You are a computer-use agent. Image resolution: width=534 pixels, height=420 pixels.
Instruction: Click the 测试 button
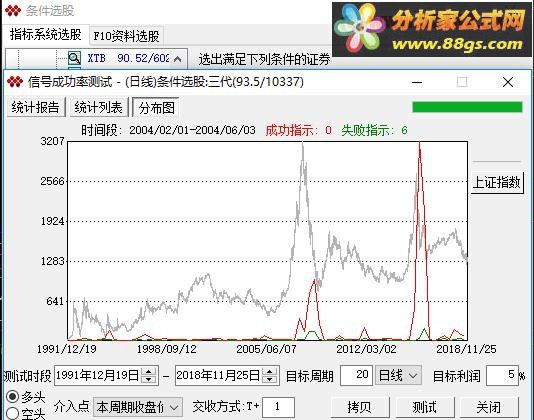[x=424, y=407]
